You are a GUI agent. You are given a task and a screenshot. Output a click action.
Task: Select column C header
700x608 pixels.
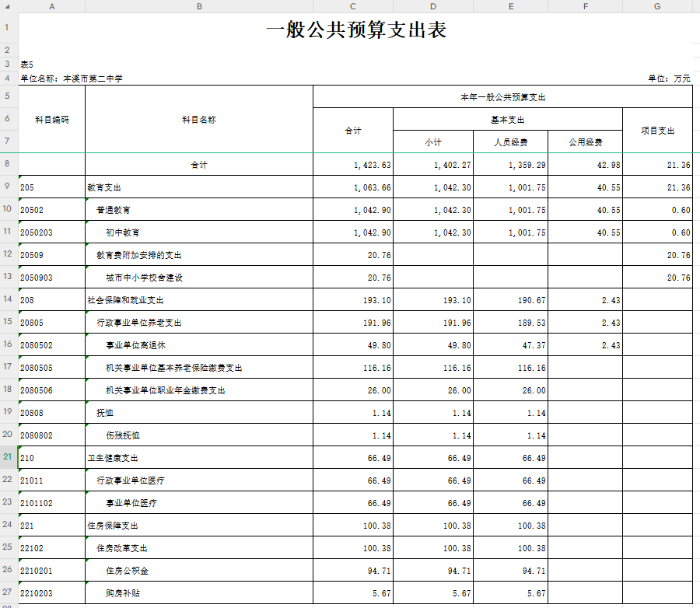352,6
